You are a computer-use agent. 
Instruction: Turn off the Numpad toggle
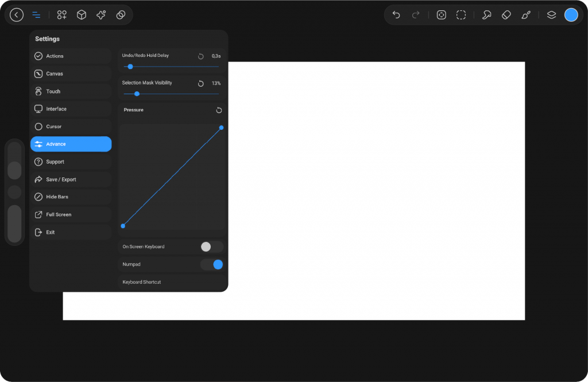pyautogui.click(x=211, y=264)
